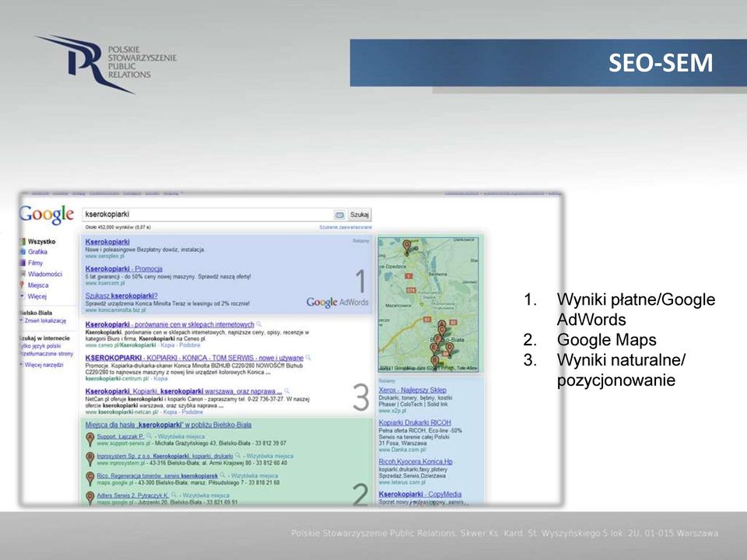Click magnifier icon beside warszawa oraz naprawa result
The image size is (747, 560).
287,391
